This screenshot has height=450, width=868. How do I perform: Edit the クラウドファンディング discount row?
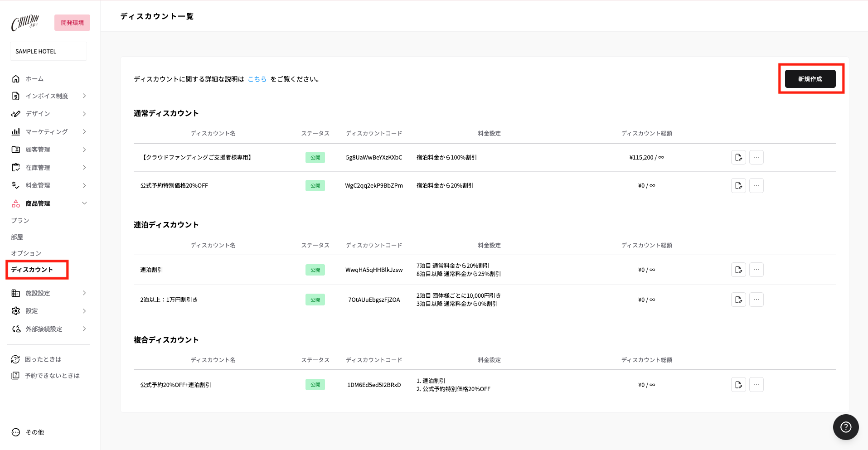738,157
